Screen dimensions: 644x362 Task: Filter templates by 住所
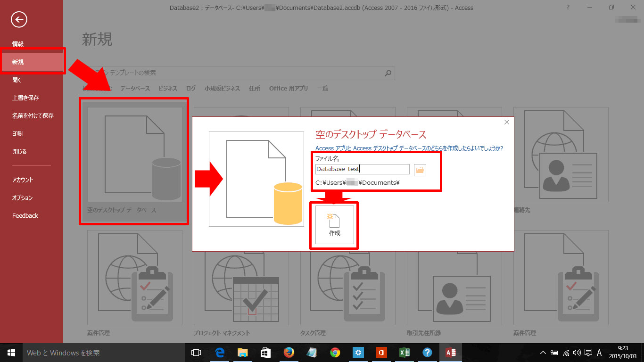coord(255,88)
